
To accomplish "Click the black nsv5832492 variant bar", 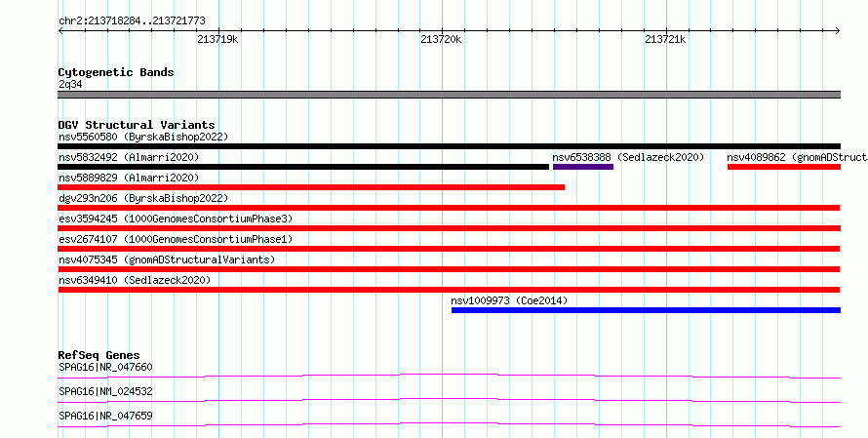I will click(x=303, y=167).
